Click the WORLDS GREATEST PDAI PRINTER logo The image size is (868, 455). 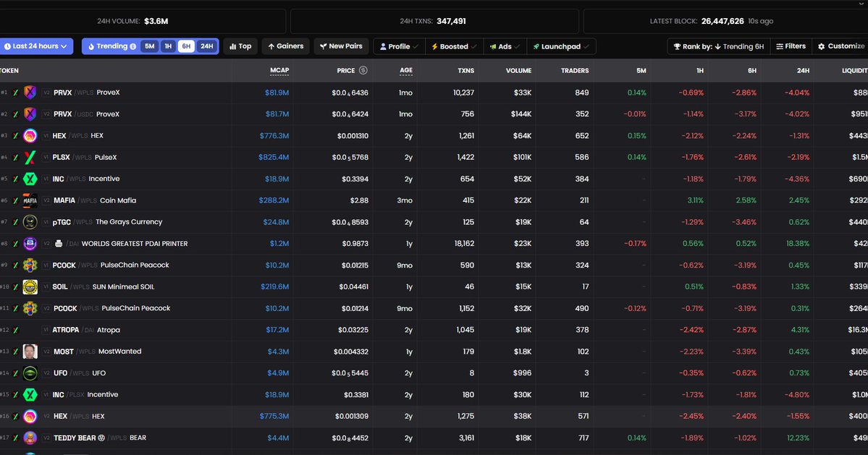(x=30, y=243)
